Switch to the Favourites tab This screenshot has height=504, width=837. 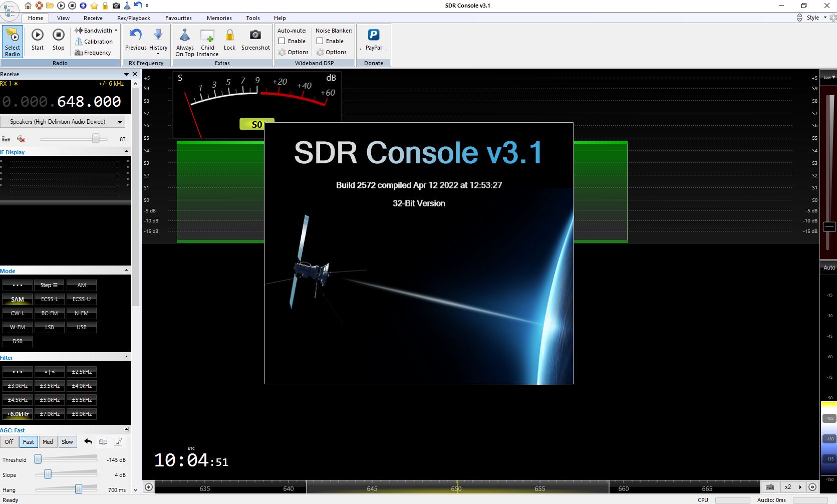178,18
